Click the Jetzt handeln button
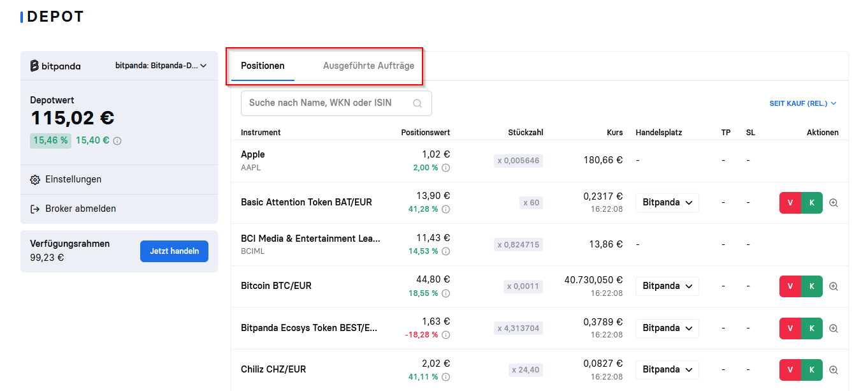Viewport: 868px width, 391px height. click(174, 251)
